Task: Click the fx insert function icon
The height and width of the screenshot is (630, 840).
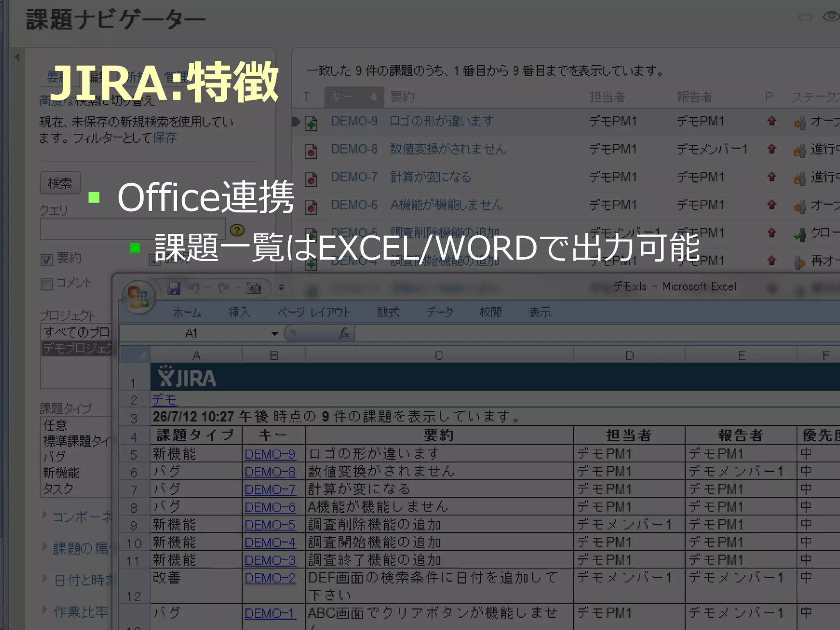Action: point(344,333)
